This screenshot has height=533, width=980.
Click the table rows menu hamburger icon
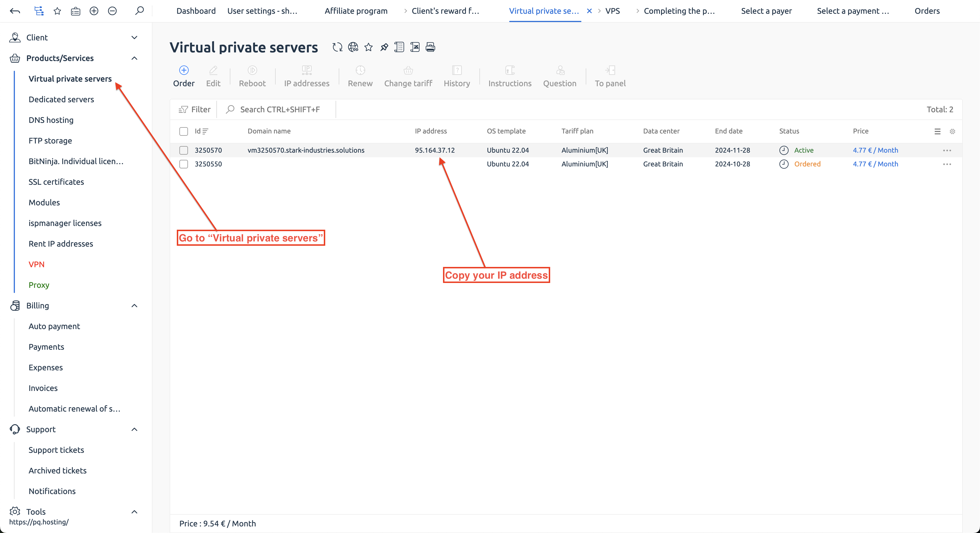[937, 131]
